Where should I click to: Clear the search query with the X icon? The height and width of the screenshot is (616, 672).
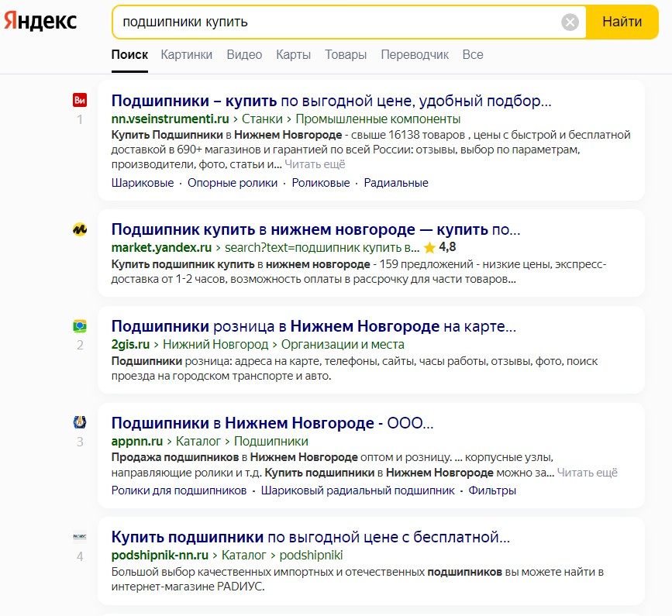point(570,22)
